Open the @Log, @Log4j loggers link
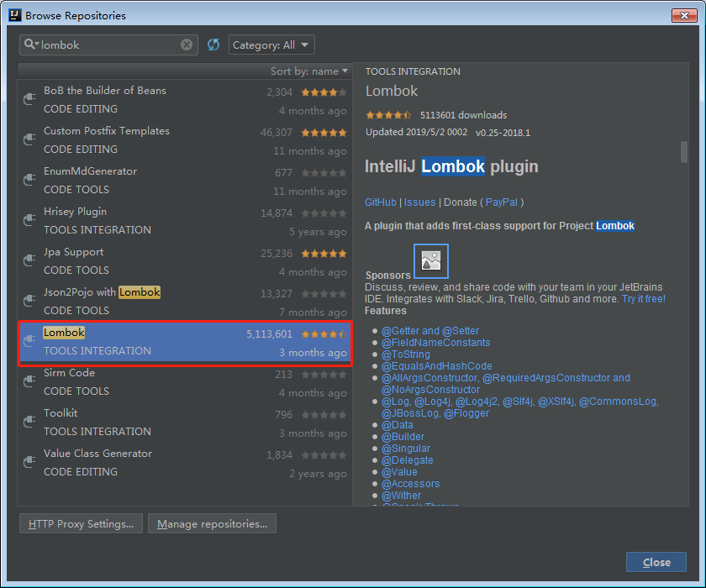Viewport: 706px width, 588px height. point(520,407)
